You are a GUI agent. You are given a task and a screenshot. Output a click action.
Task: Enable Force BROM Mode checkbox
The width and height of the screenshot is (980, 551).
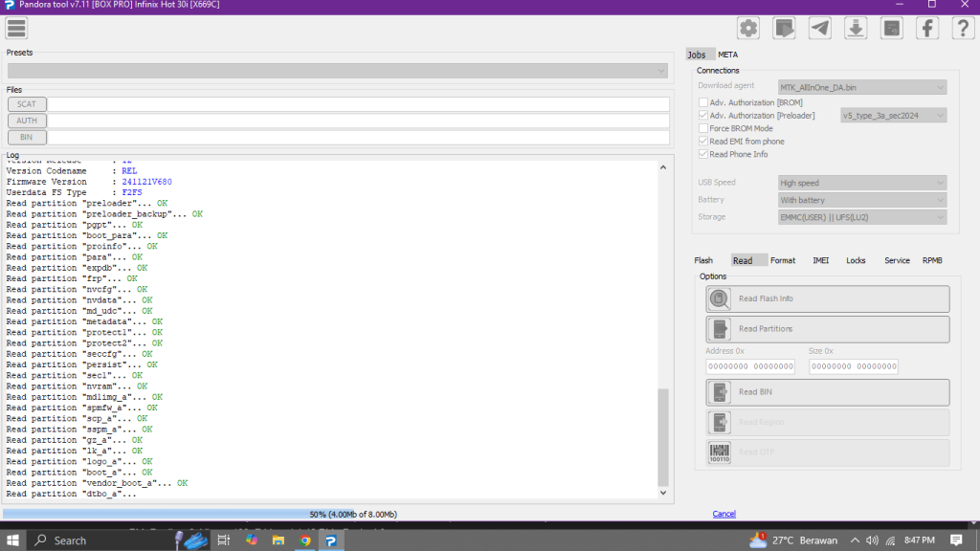coord(703,128)
